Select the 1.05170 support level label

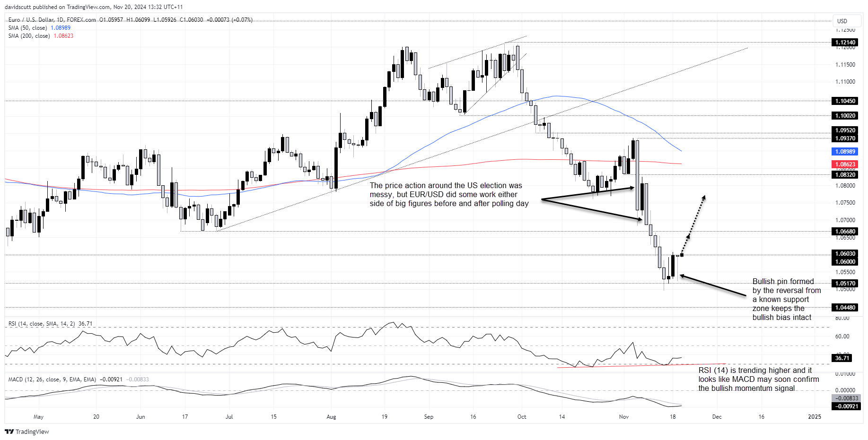845,284
